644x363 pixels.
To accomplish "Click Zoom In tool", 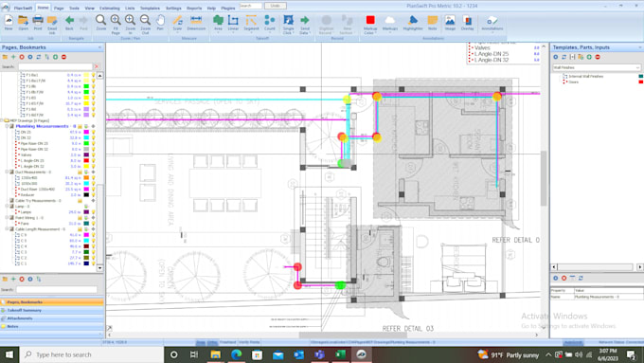I will click(x=130, y=24).
